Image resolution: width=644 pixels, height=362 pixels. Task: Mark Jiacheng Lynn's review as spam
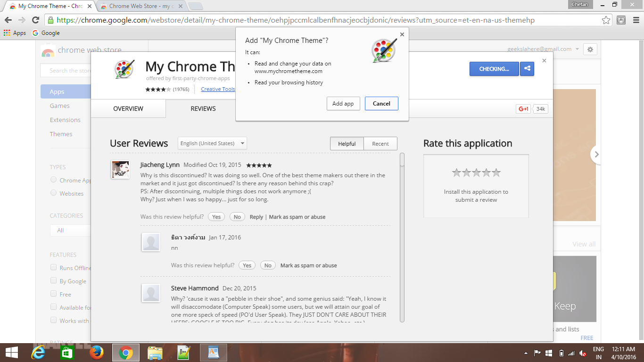tap(297, 217)
